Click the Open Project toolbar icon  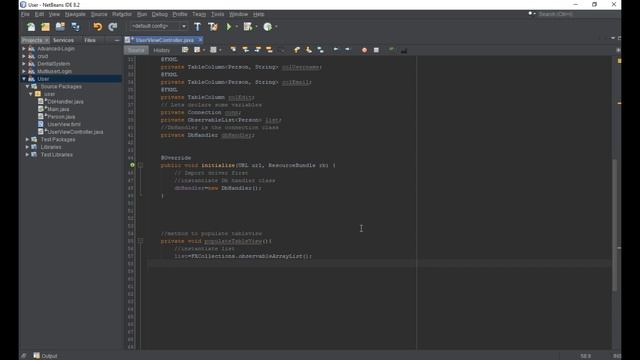[x=60, y=27]
